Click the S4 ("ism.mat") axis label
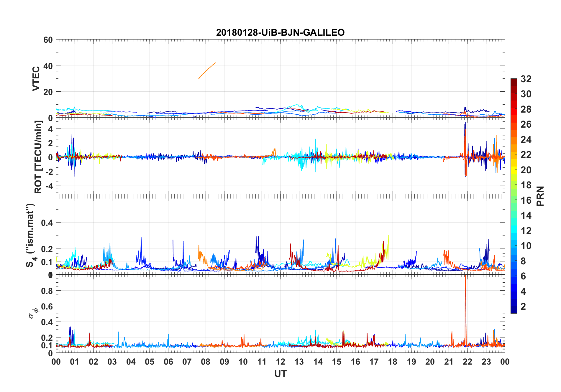Image resolution: width=561 pixels, height=392 pixels. [x=31, y=235]
